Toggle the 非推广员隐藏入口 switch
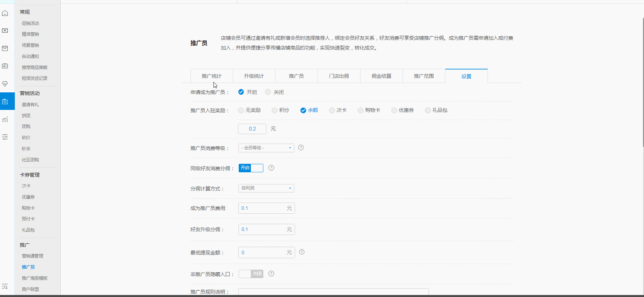 251,274
